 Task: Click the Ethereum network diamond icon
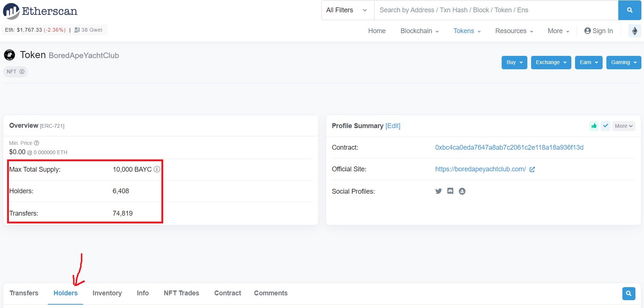634,31
